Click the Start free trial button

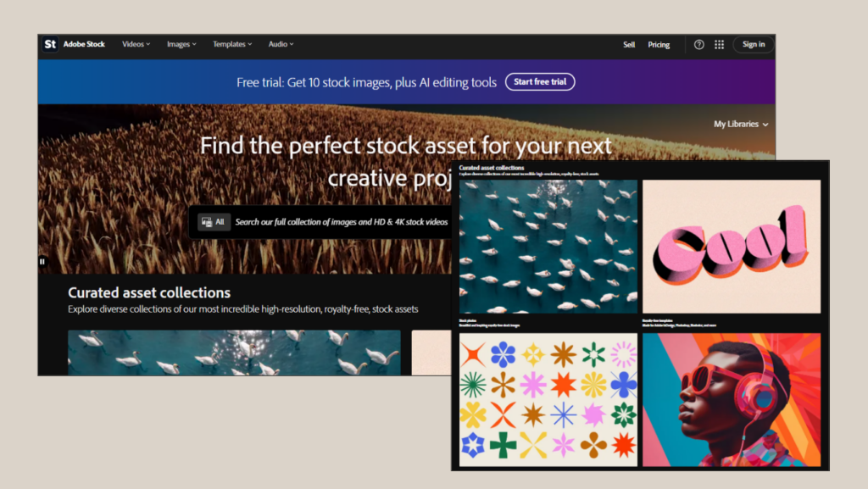[x=540, y=82]
